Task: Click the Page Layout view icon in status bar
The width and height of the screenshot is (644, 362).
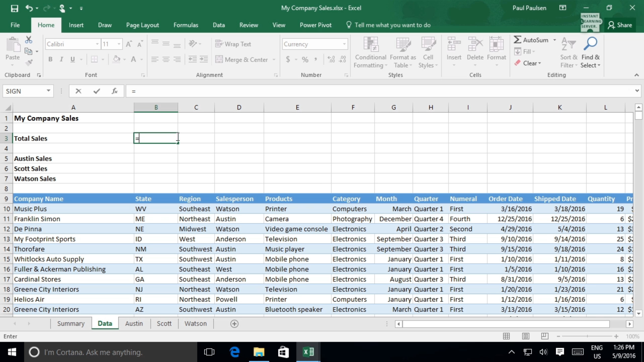Action: (x=526, y=336)
